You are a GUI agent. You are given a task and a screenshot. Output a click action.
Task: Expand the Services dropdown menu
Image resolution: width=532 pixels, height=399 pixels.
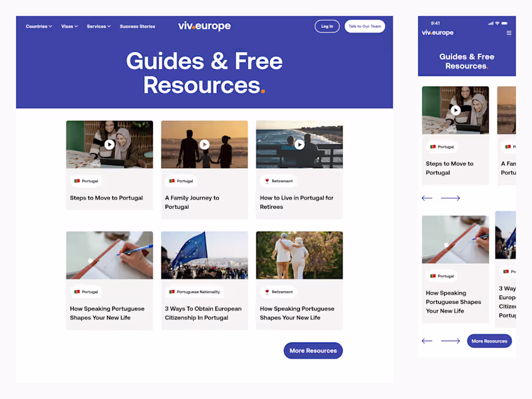pyautogui.click(x=98, y=26)
